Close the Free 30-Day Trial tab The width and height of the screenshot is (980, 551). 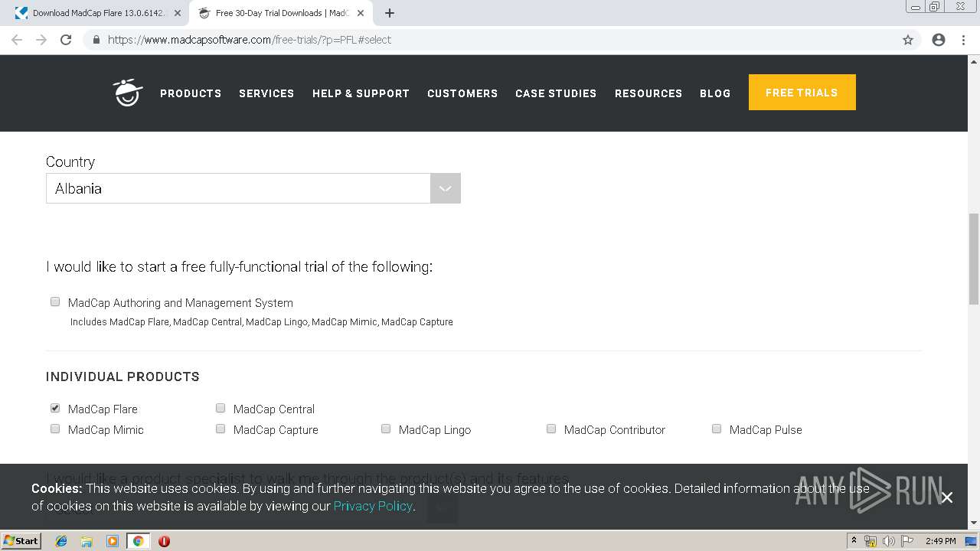[361, 13]
